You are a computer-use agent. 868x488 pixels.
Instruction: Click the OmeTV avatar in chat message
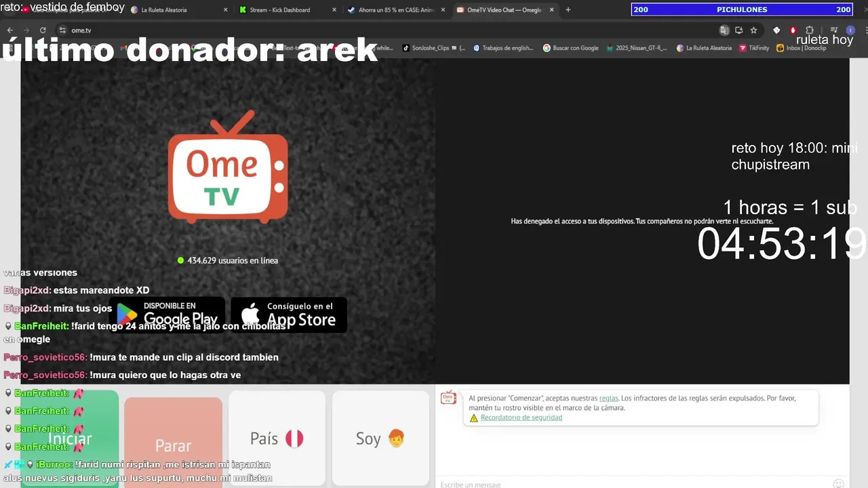pos(448,398)
